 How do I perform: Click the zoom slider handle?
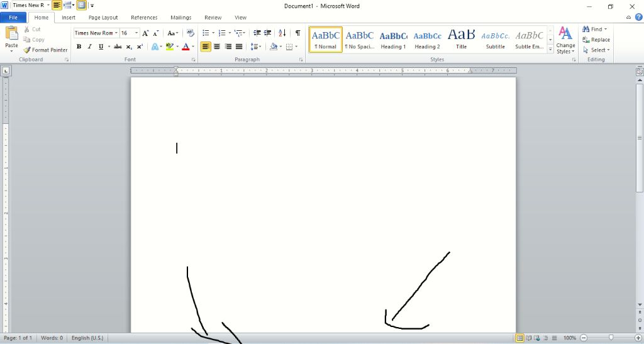tap(611, 338)
